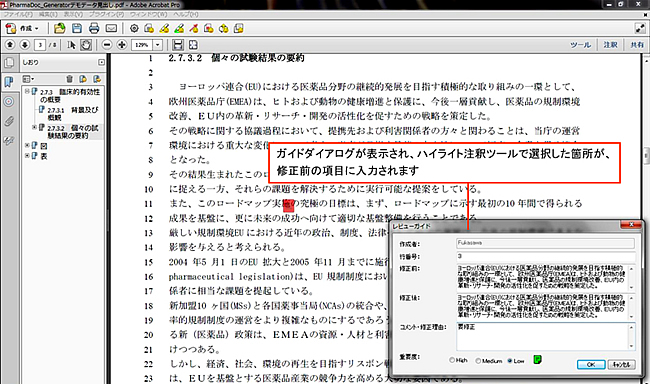The image size is (650, 384).
Task: Confirm the review guide with OK
Action: tap(591, 365)
